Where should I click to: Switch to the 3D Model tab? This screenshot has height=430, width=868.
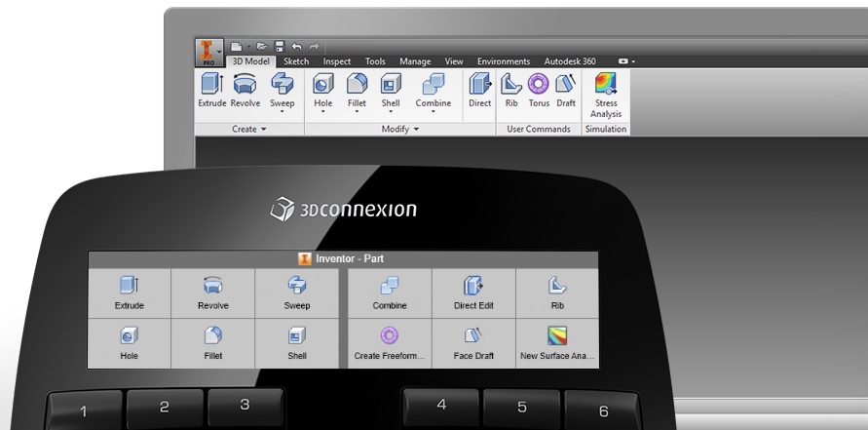250,61
